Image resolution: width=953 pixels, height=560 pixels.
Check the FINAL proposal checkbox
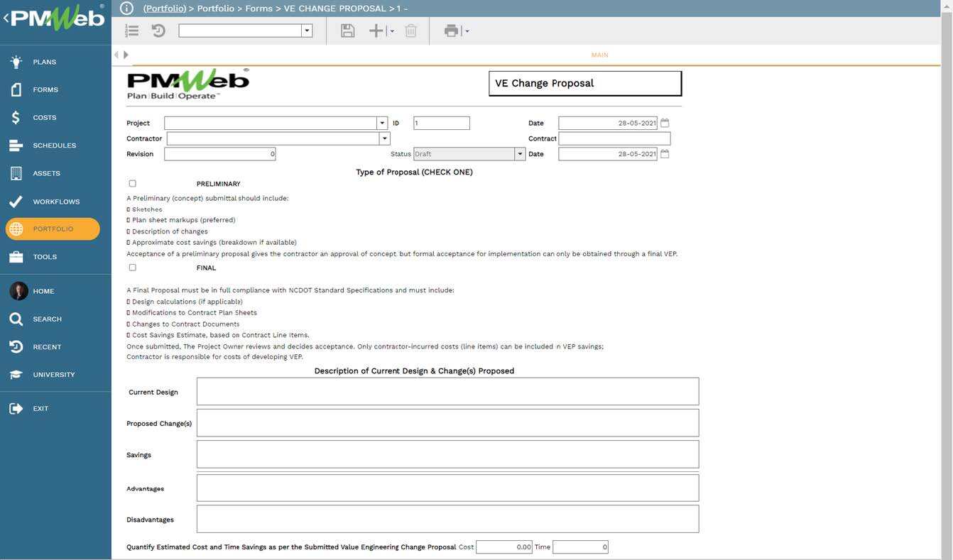point(132,268)
